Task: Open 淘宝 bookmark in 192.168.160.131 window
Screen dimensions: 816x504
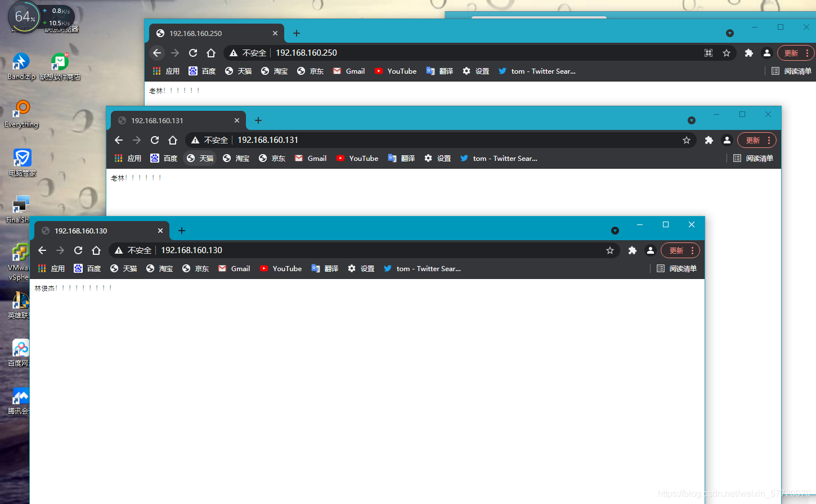Action: 236,159
